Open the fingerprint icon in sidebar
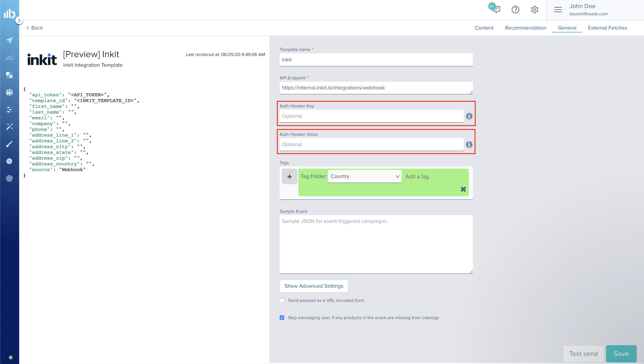Screen dimensions: 644x364 9,179
